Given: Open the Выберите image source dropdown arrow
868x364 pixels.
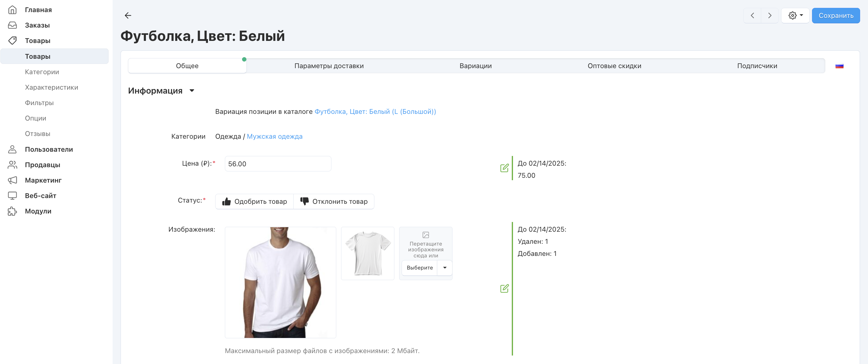Looking at the screenshot, I should coord(445,268).
